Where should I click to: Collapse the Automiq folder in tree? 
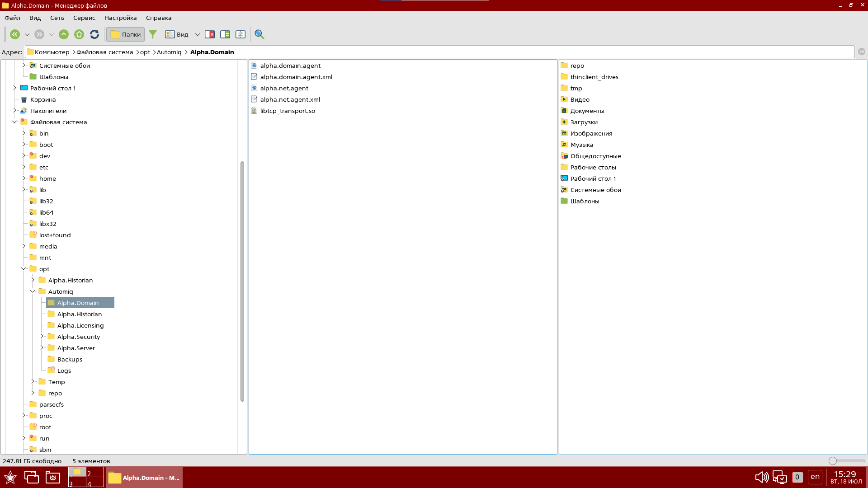click(33, 291)
